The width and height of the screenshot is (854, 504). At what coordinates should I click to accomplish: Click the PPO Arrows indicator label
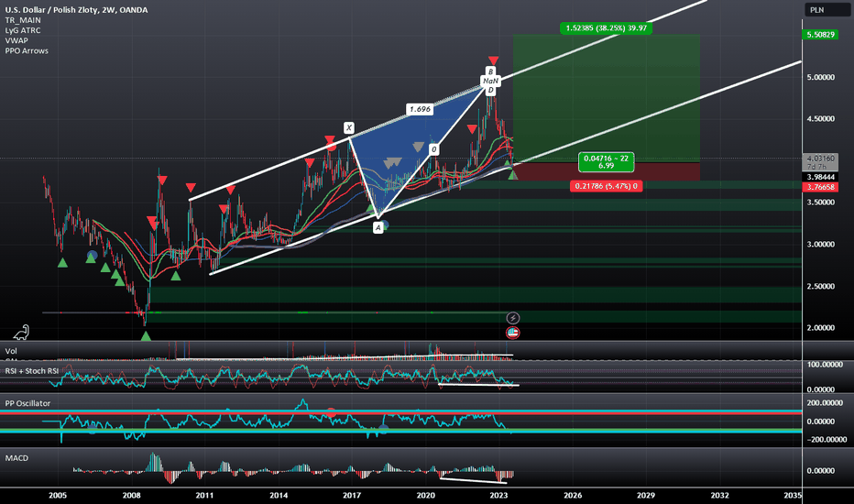[x=27, y=50]
